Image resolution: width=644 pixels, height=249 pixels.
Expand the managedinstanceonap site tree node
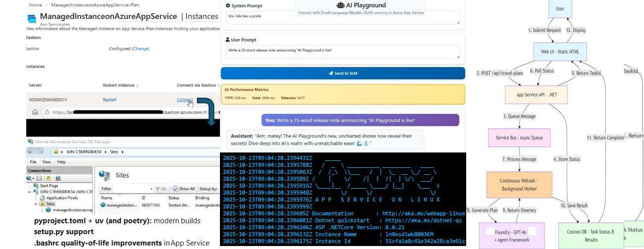point(42,210)
